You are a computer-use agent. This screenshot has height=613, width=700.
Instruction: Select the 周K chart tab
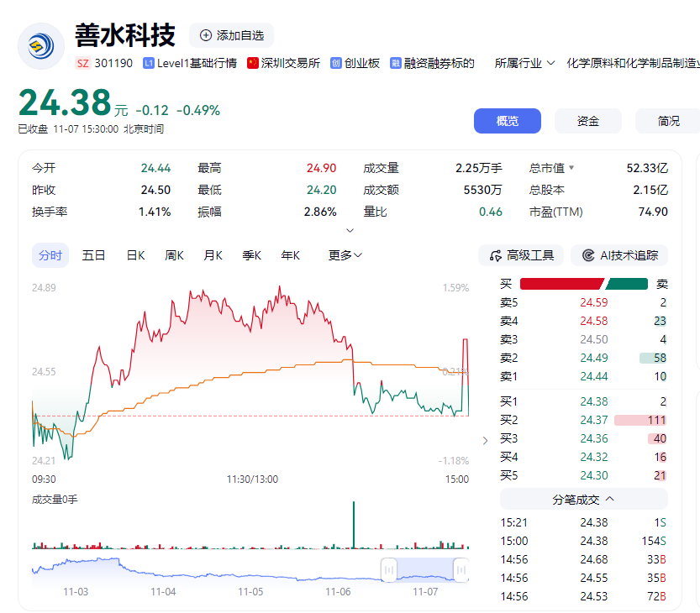174,255
